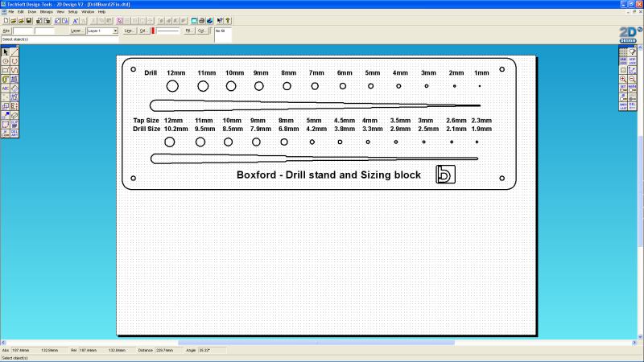Click the Layer... button

(x=77, y=31)
